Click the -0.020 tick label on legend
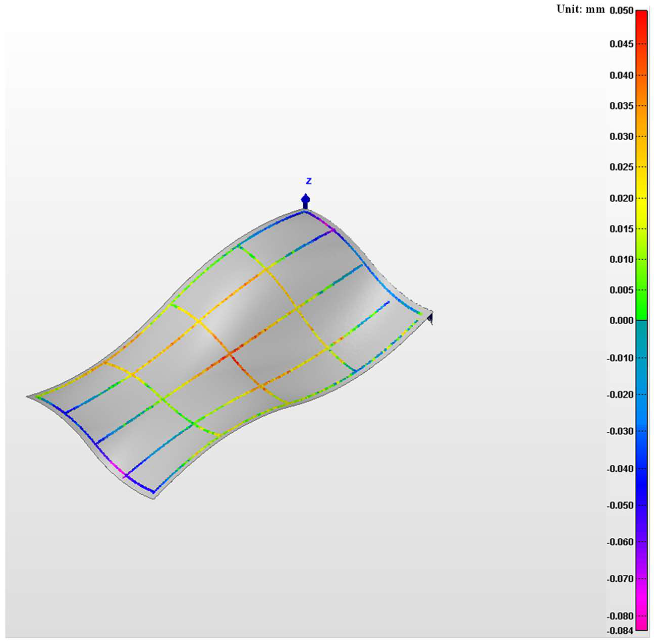Screen dimensions: 654x644 pos(620,394)
